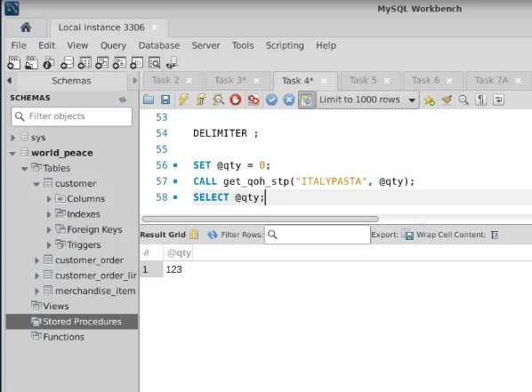Save snippet with the star icon
This screenshot has width=532, height=392.
click(429, 100)
